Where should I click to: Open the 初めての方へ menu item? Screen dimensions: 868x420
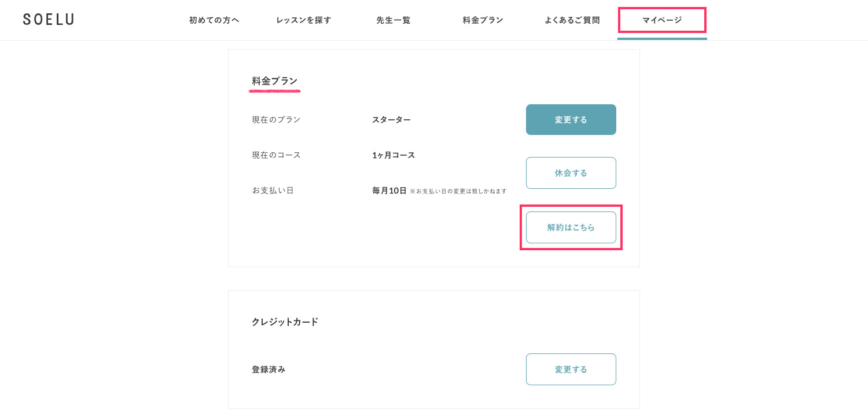tap(214, 20)
